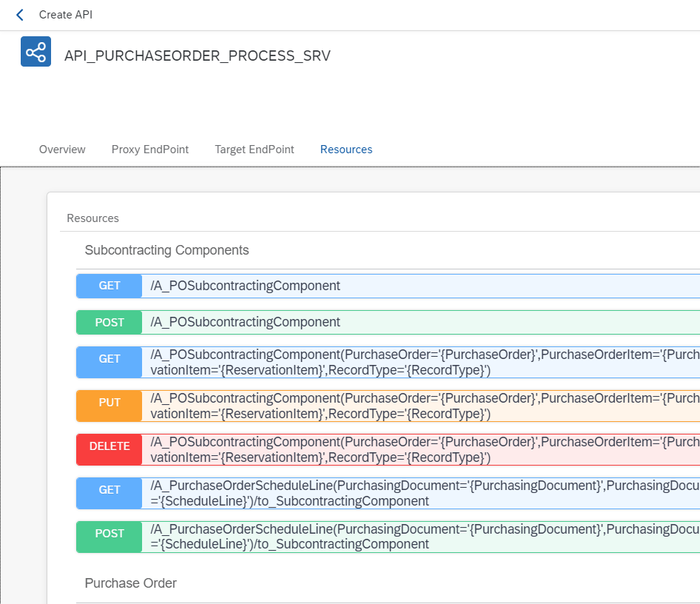Expand the Purchase Order section header

tap(131, 583)
